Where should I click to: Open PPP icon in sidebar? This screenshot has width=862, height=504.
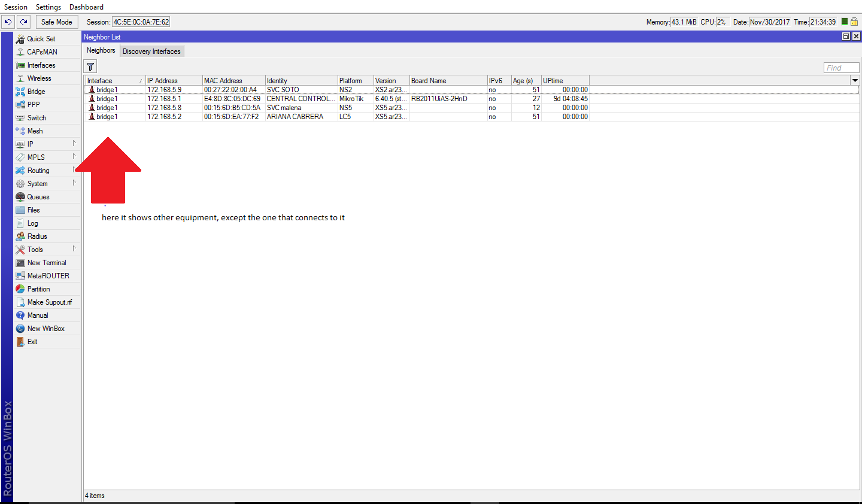tap(20, 105)
